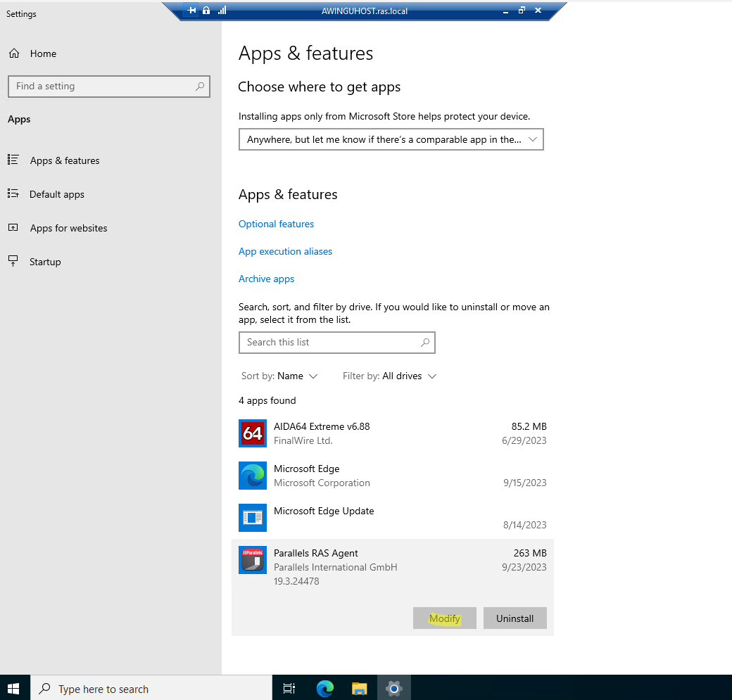This screenshot has width=732, height=700.
Task: Uninstall Parallels RAS Agent
Action: (515, 618)
